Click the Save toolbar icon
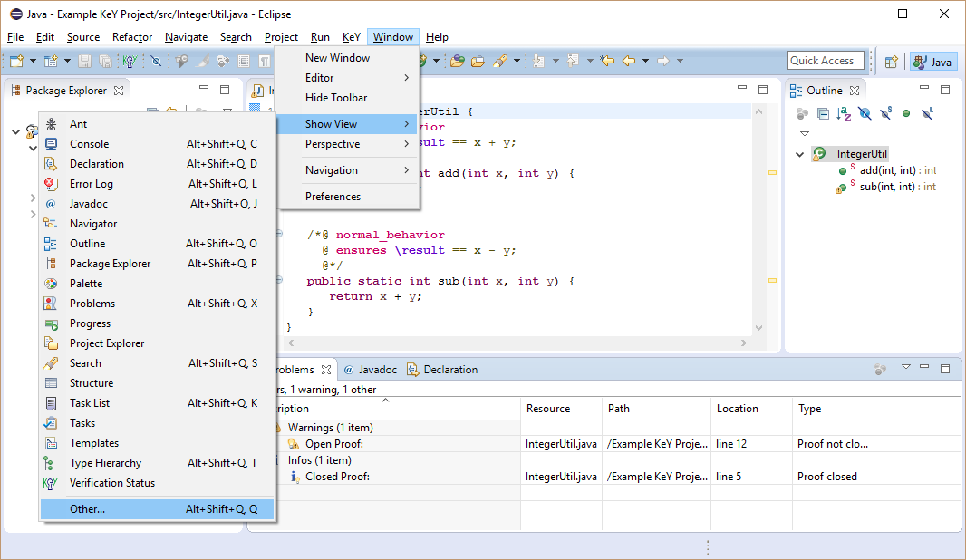This screenshot has width=966, height=560. click(x=84, y=61)
